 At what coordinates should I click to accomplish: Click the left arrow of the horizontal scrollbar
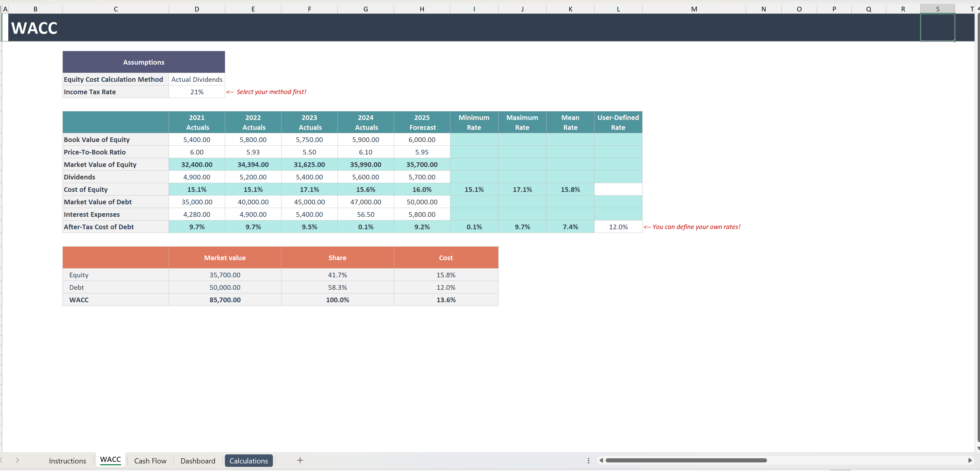pos(602,460)
